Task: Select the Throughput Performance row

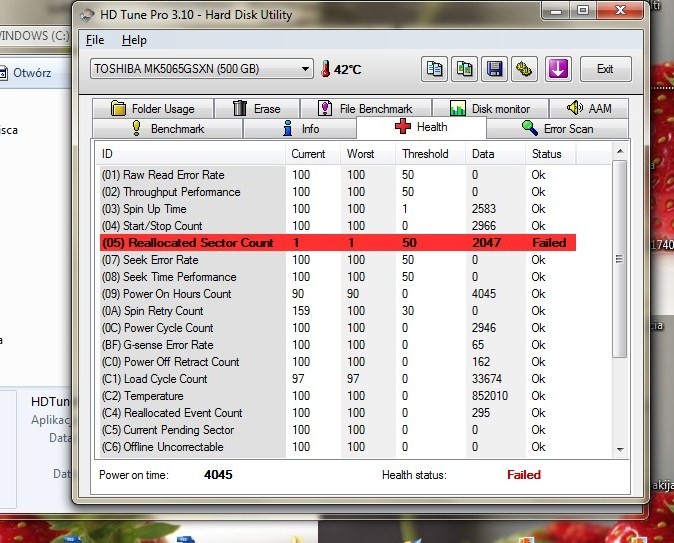Action: (338, 192)
